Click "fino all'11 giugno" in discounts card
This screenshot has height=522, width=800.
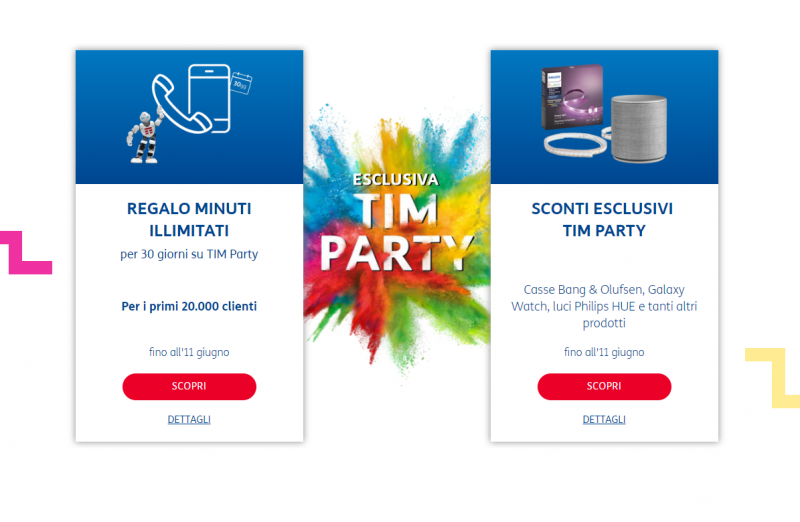click(x=604, y=352)
